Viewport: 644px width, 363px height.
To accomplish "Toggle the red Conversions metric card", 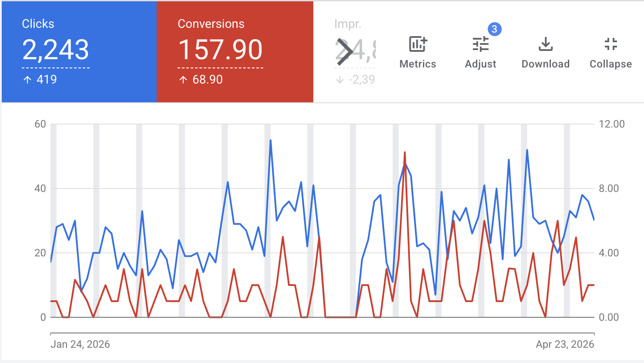I will [235, 51].
